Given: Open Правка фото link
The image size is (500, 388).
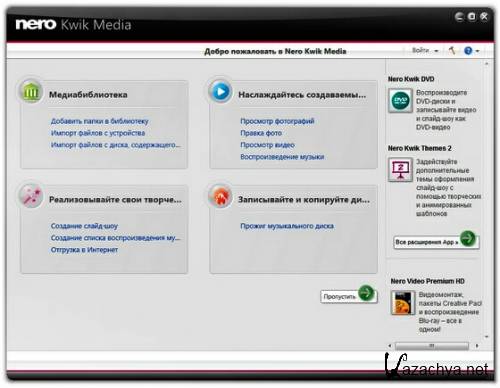Looking at the screenshot, I should pyautogui.click(x=261, y=133).
